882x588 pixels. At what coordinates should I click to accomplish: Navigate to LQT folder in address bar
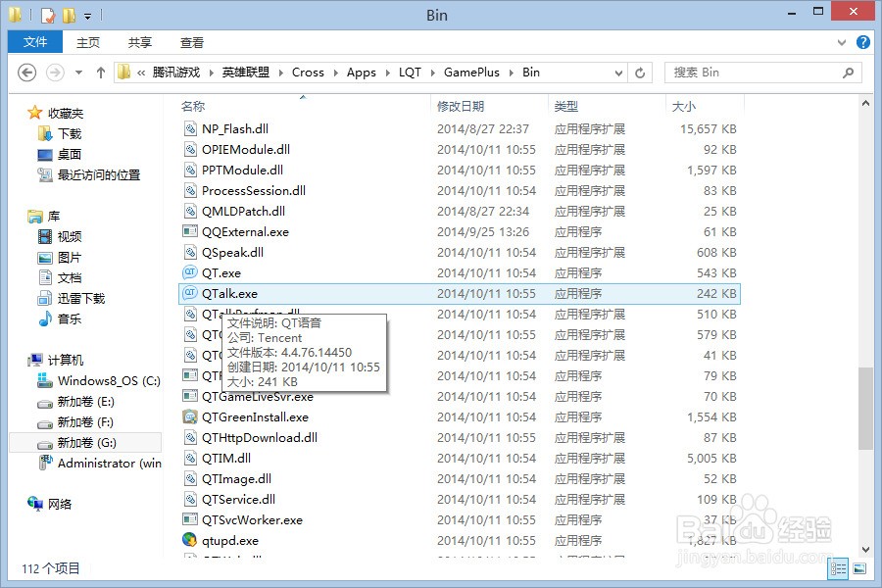[x=410, y=73]
